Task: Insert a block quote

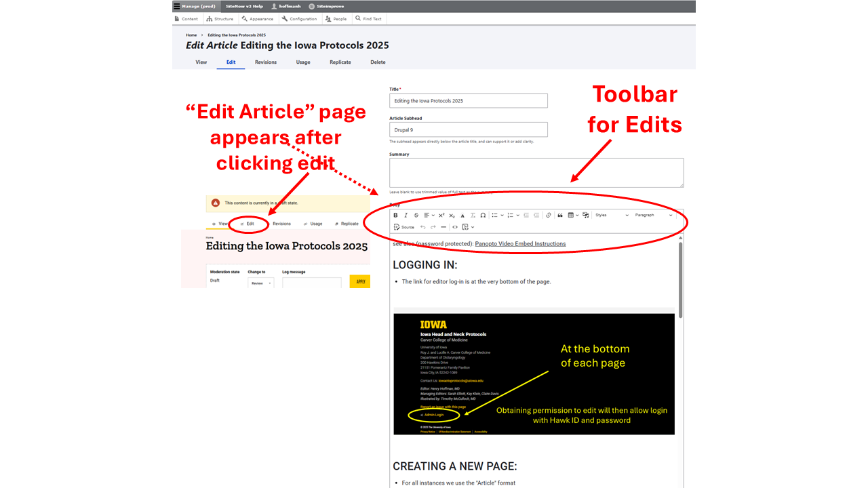Action: tap(561, 216)
